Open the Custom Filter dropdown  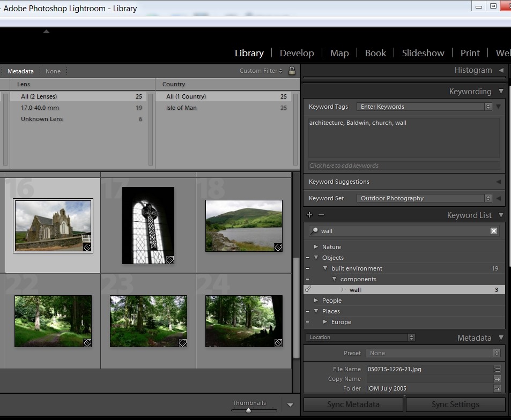pos(261,71)
